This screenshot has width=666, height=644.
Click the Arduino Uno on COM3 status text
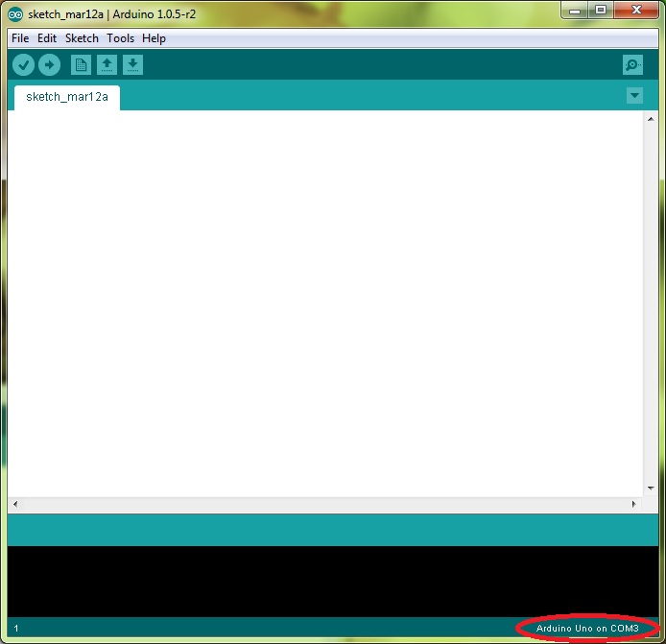coord(587,629)
